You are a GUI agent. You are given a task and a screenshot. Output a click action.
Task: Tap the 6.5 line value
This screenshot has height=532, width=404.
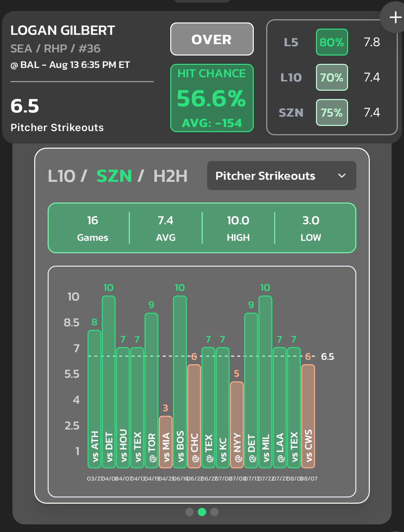point(25,106)
